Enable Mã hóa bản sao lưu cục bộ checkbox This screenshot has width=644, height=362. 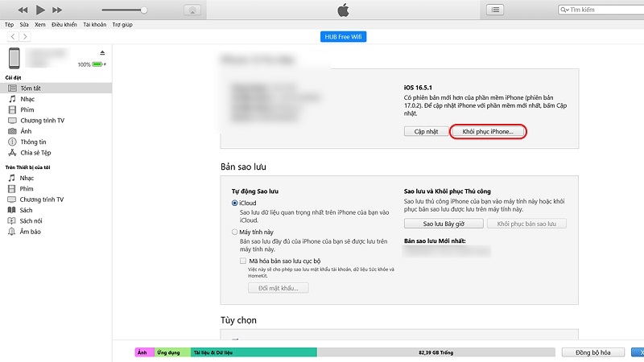244,261
